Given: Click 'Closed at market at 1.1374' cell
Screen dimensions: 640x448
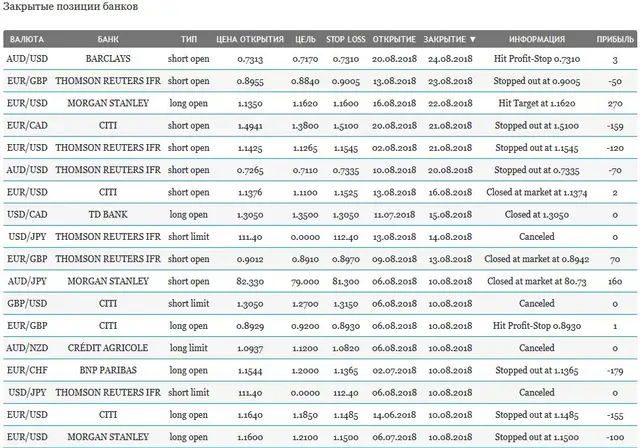Looking at the screenshot, I should point(537,192).
